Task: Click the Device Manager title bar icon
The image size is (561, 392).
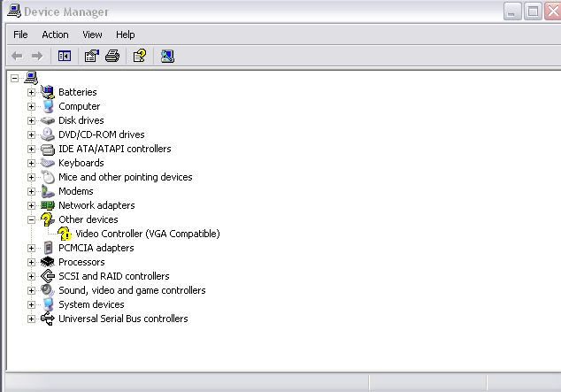Action: [x=13, y=11]
